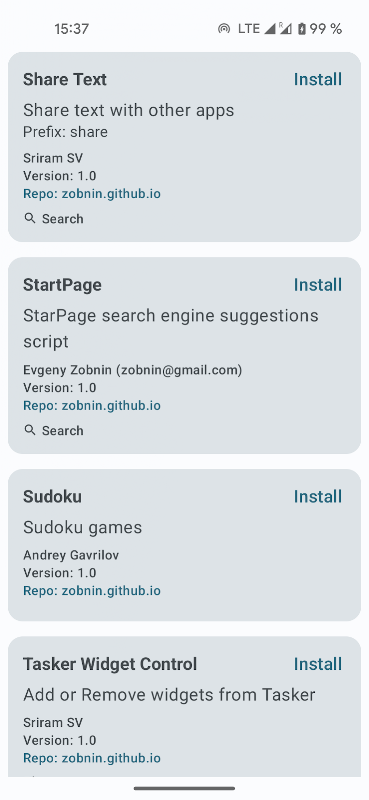Select the StartPage card title

point(62,285)
